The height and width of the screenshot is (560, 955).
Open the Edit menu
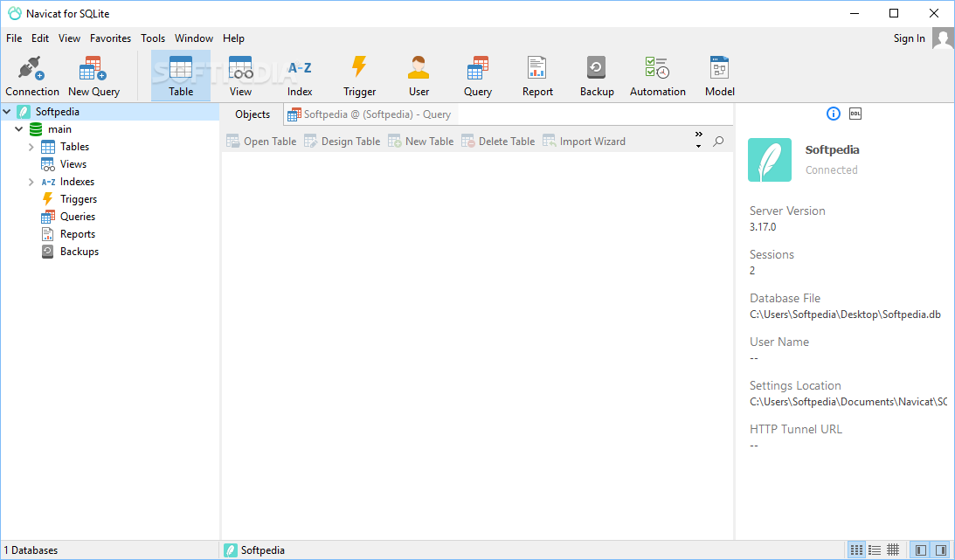(40, 38)
